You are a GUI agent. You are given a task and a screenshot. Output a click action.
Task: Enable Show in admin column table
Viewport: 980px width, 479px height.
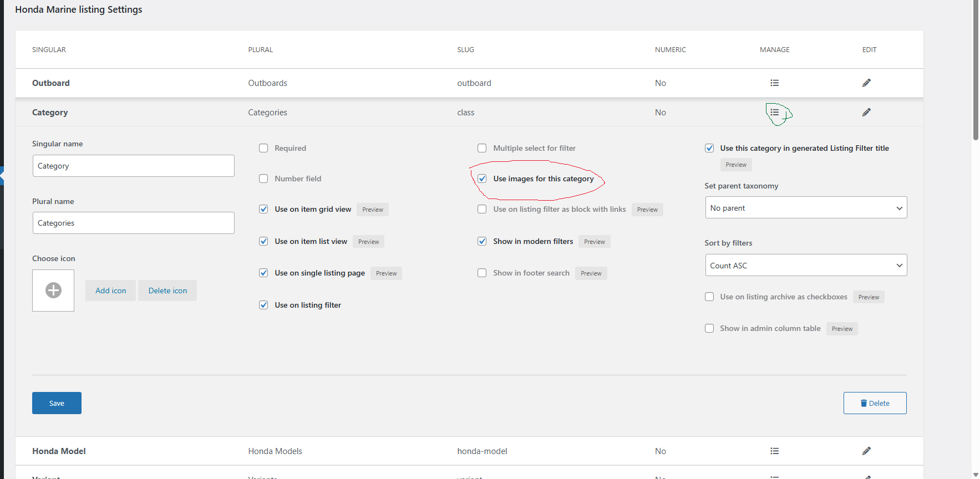click(709, 328)
